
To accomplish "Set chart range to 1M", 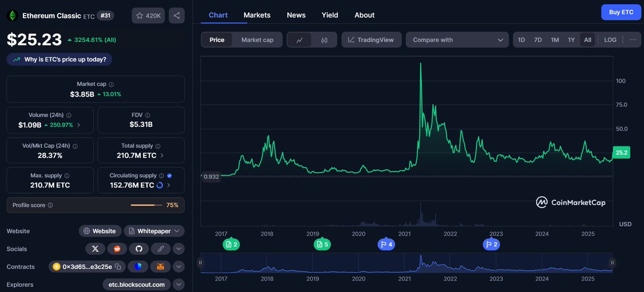I will point(555,40).
